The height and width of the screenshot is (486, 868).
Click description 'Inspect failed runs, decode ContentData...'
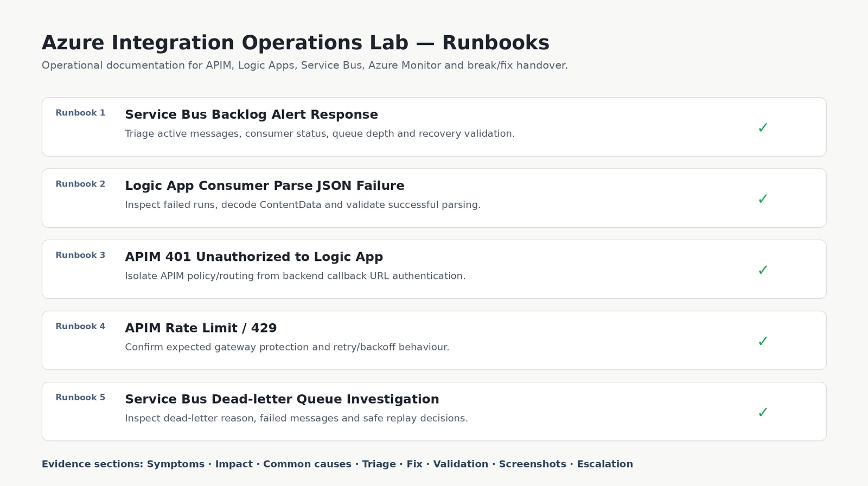click(303, 204)
